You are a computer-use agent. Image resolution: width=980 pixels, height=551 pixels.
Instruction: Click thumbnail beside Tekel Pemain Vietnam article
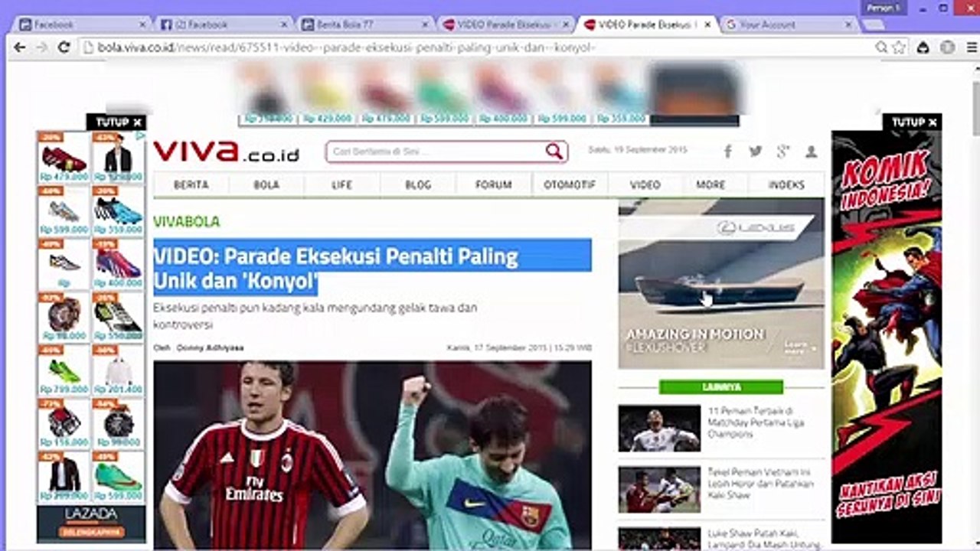click(659, 490)
